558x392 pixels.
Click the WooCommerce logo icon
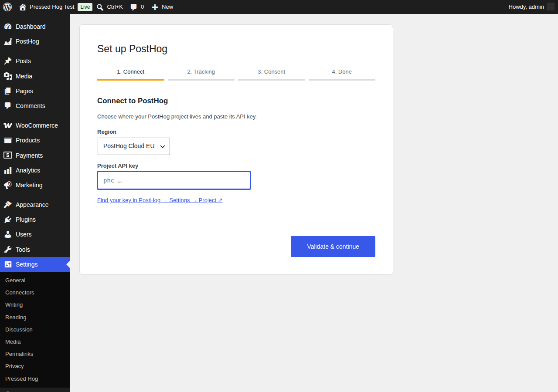8,125
